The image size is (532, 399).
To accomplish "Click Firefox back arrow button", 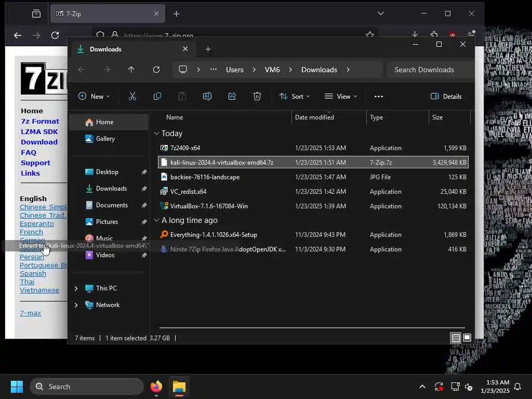I will click(x=18, y=35).
